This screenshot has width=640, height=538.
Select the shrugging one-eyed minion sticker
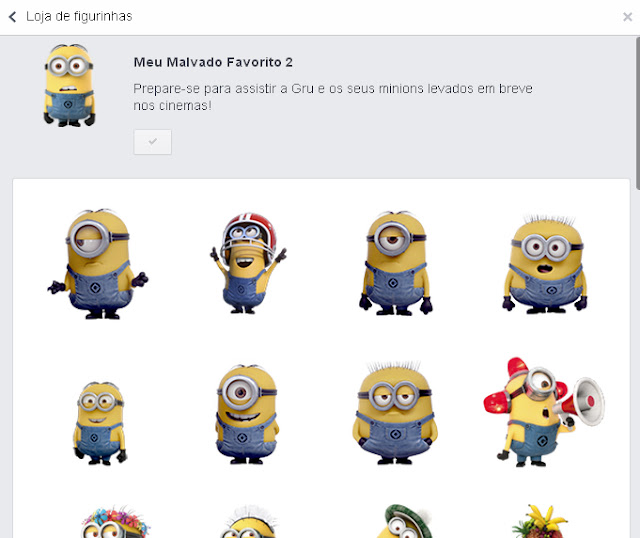click(98, 264)
